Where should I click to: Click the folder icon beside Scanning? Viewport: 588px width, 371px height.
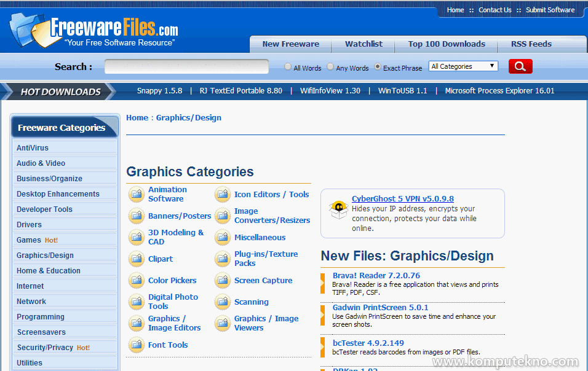click(223, 302)
